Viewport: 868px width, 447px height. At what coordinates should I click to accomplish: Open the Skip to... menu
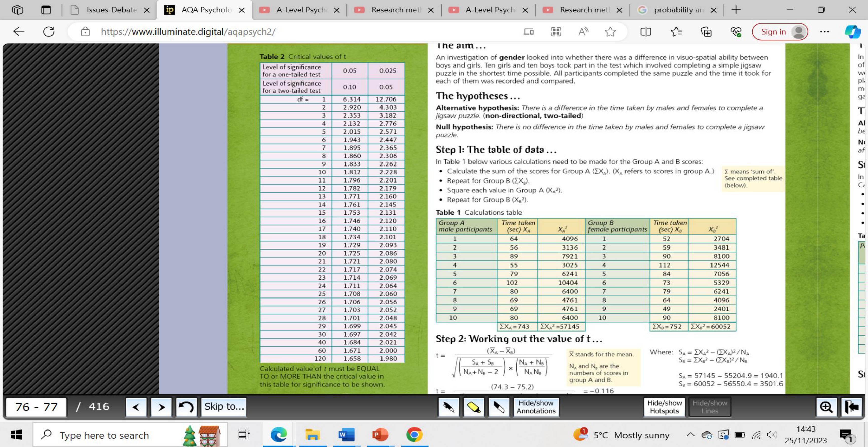pos(224,407)
